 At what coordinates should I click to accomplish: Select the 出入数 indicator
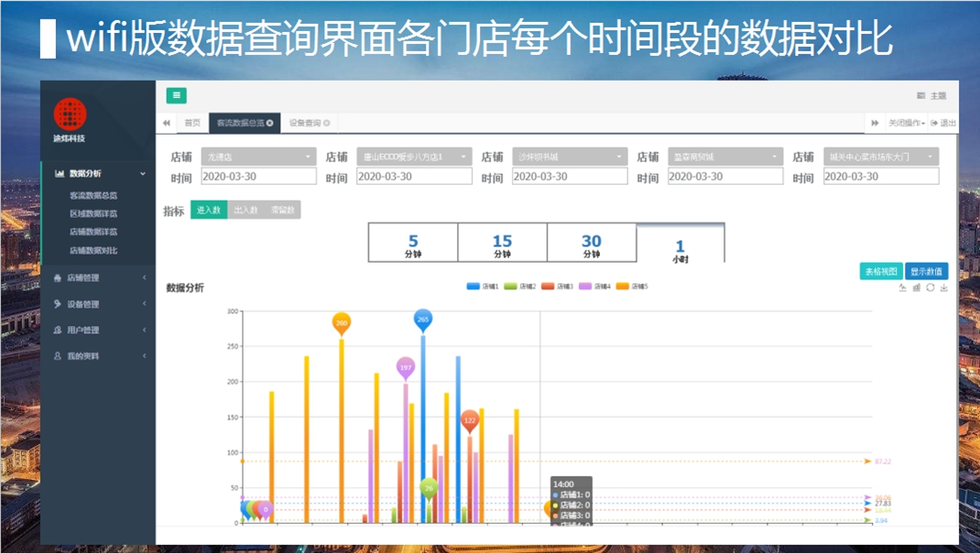(245, 210)
